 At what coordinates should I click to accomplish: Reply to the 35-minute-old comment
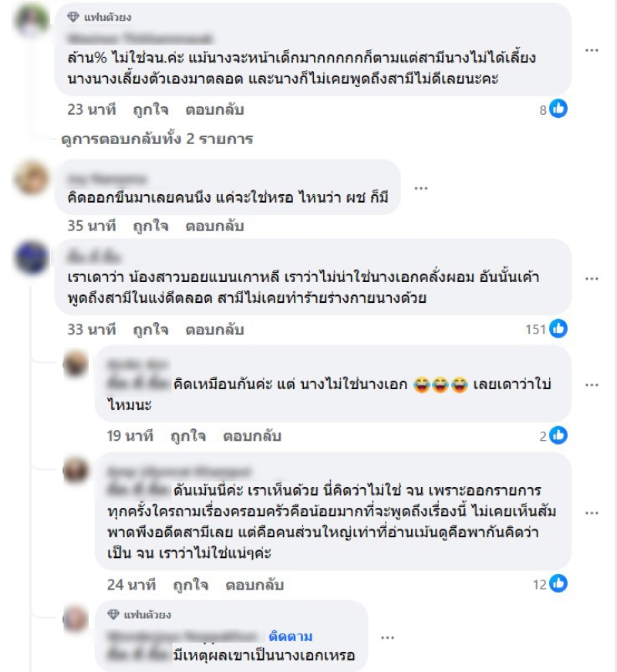pos(214,226)
